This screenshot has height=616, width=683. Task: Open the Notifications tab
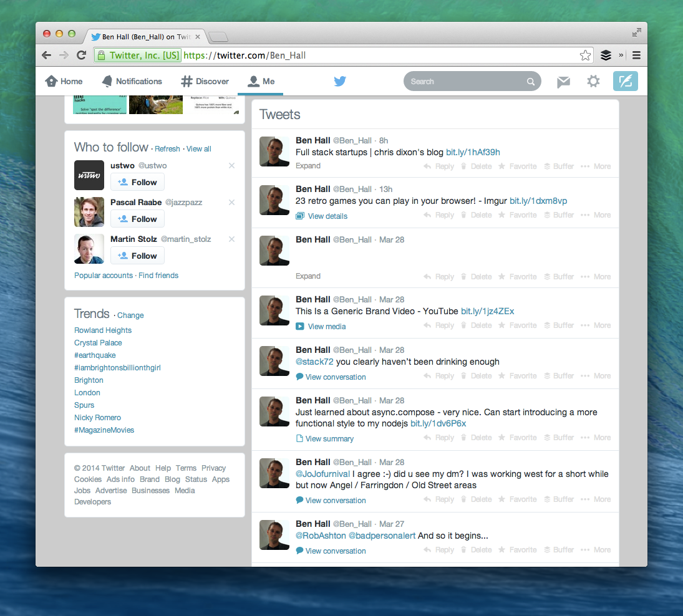pyautogui.click(x=132, y=82)
